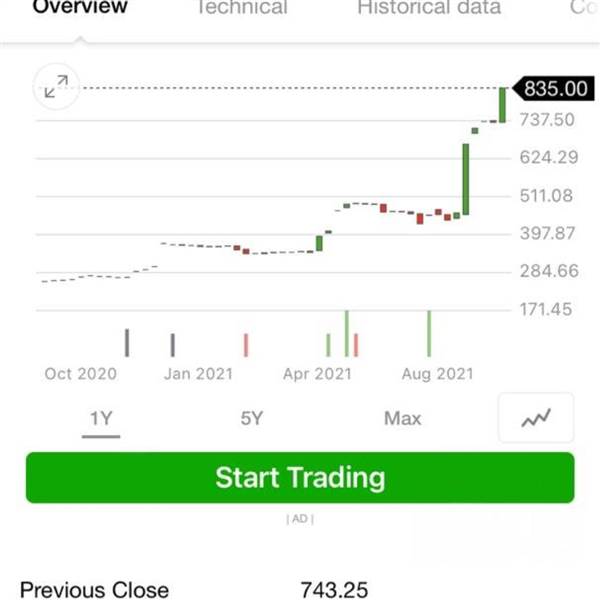Click the gray event marker near Oct 2020
The width and height of the screenshot is (600, 600).
pos(127,343)
